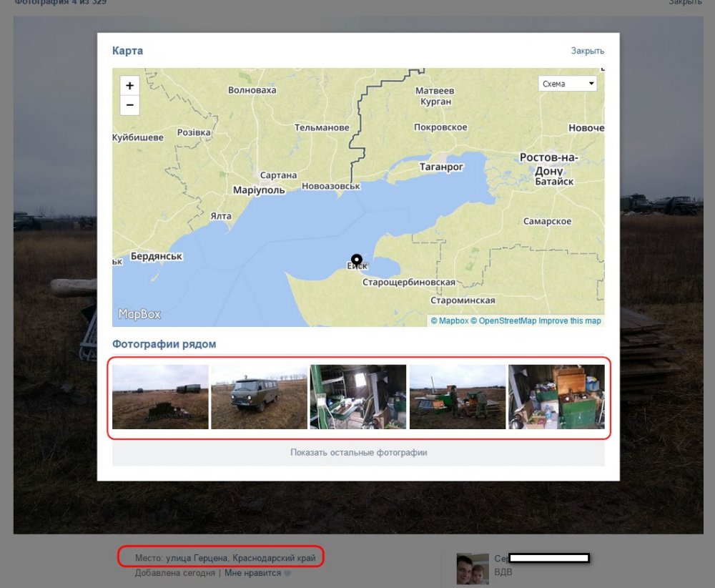Click the MapBox logo on map
The height and width of the screenshot is (588, 715).
tap(139, 314)
